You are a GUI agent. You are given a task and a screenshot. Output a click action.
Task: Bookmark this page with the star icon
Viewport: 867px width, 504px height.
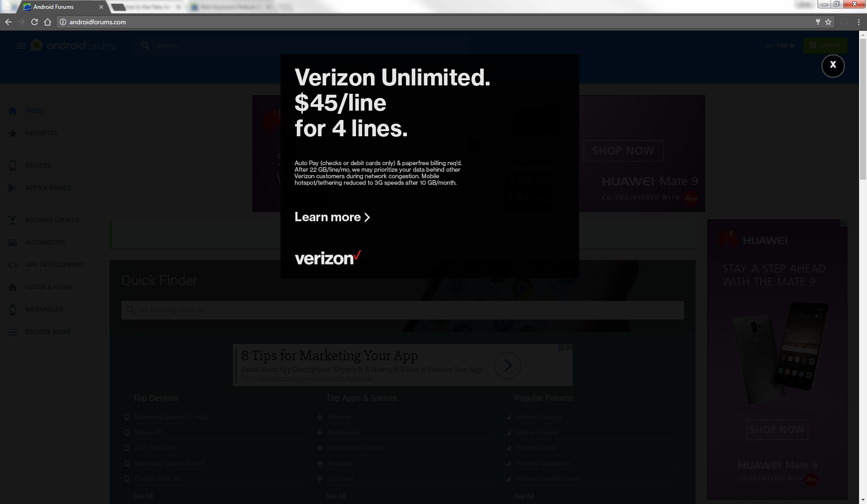coord(828,22)
